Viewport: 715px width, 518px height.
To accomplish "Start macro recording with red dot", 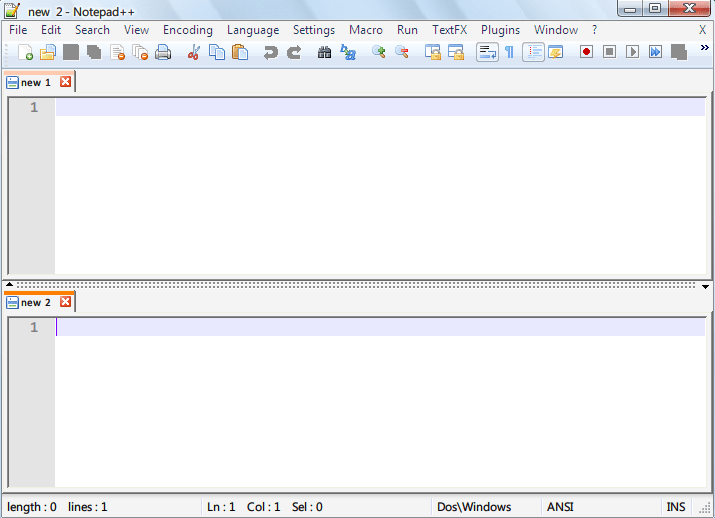I will pos(586,52).
